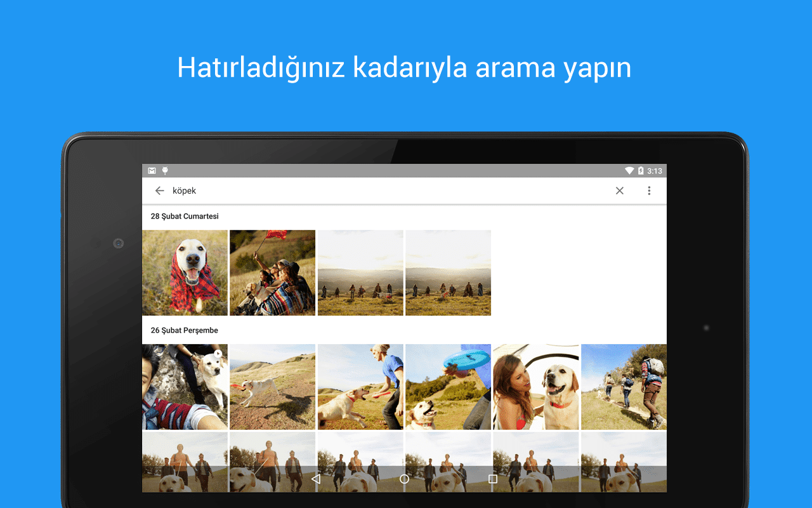This screenshot has width=812, height=508.
Task: Click the battery charging icon
Action: [x=641, y=170]
